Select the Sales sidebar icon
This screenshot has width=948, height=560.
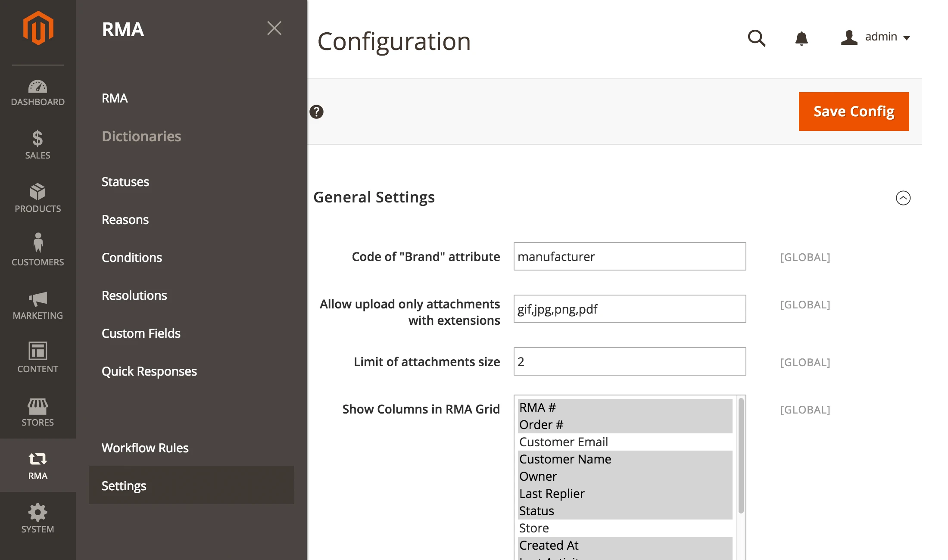37,146
